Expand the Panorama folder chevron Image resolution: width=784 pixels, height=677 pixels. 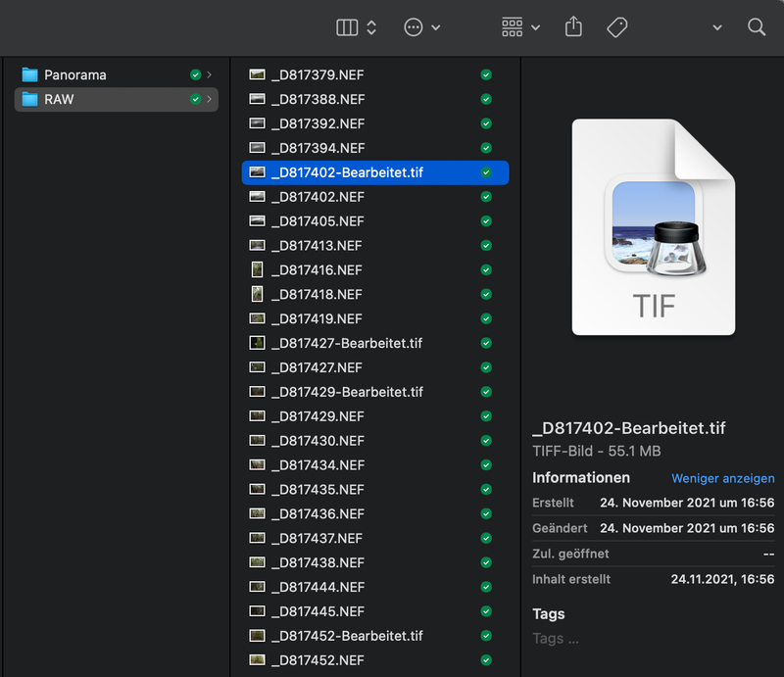pyautogui.click(x=210, y=74)
